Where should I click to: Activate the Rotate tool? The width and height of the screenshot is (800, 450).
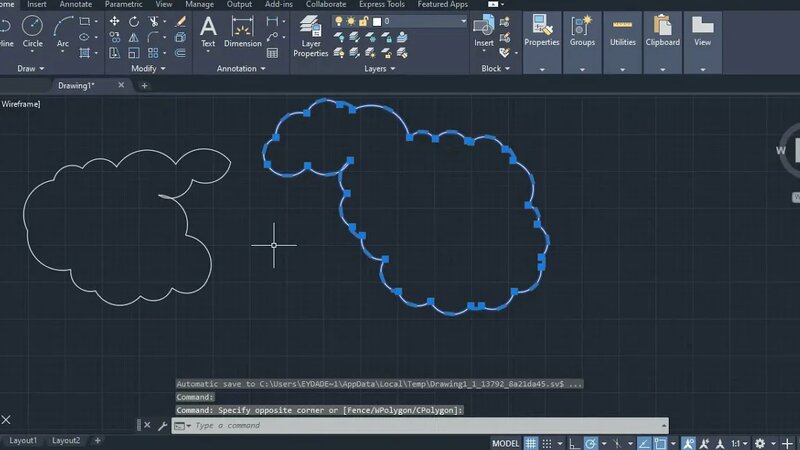pyautogui.click(x=134, y=21)
